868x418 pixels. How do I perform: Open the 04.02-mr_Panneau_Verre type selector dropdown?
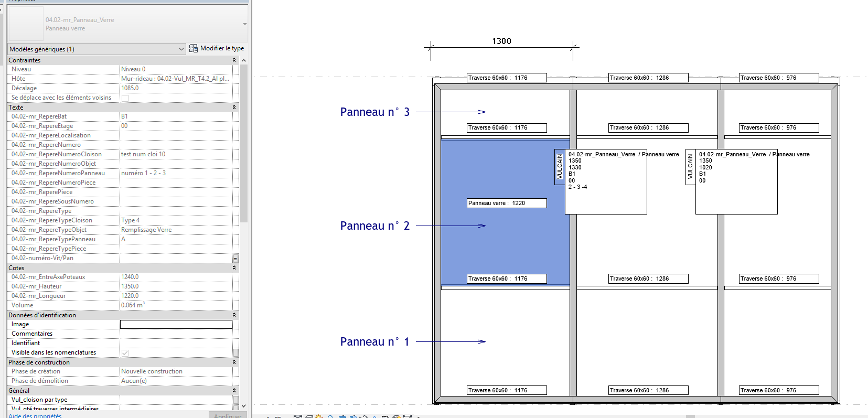(244, 24)
